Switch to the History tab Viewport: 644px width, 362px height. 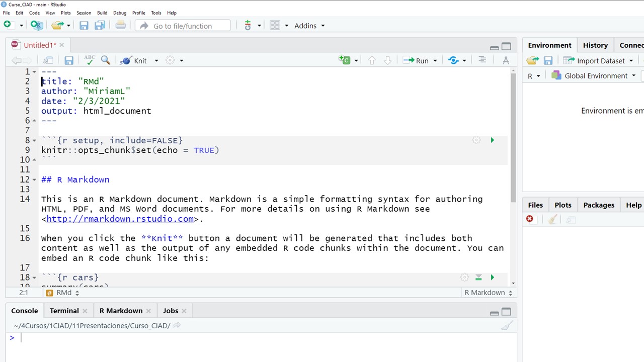595,45
